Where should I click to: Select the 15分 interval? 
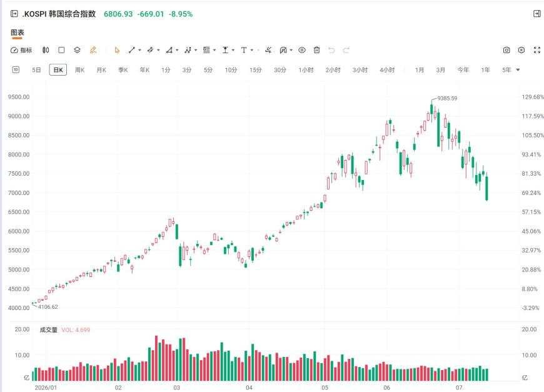256,70
